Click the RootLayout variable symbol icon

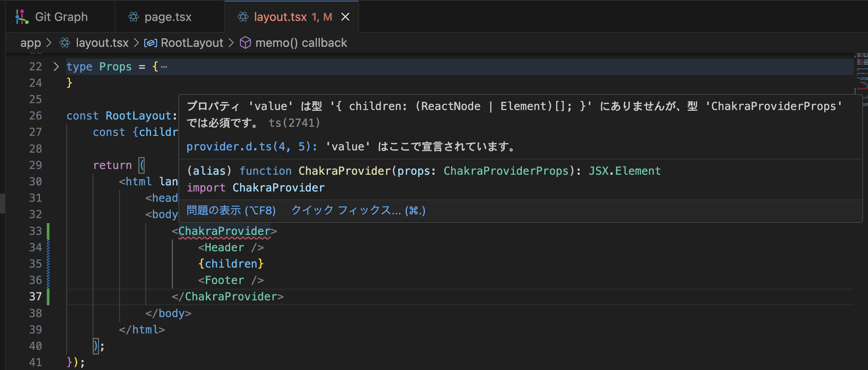[151, 43]
